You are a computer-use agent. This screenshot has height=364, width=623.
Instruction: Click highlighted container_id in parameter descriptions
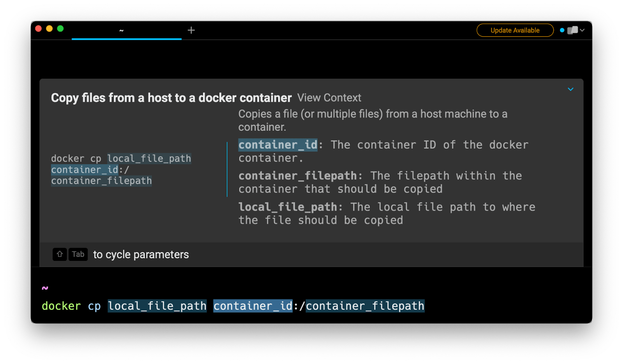pos(278,145)
